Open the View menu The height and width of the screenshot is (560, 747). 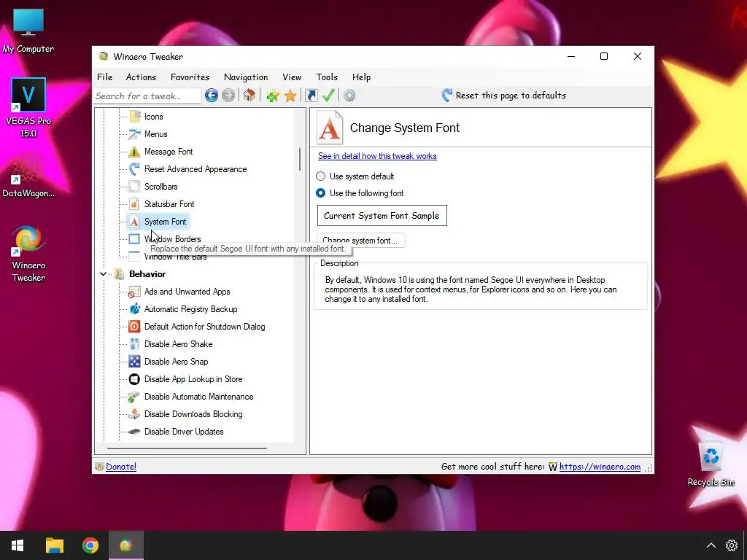coord(292,77)
